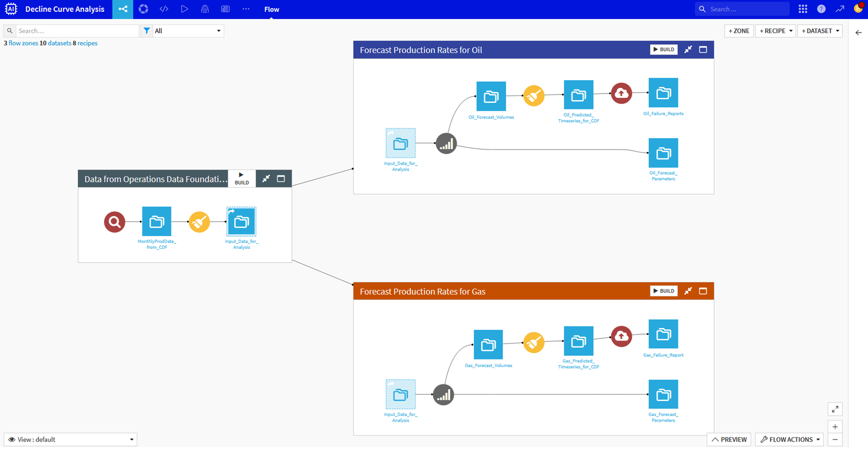Click the code recipes icon in navbar

tap(164, 9)
